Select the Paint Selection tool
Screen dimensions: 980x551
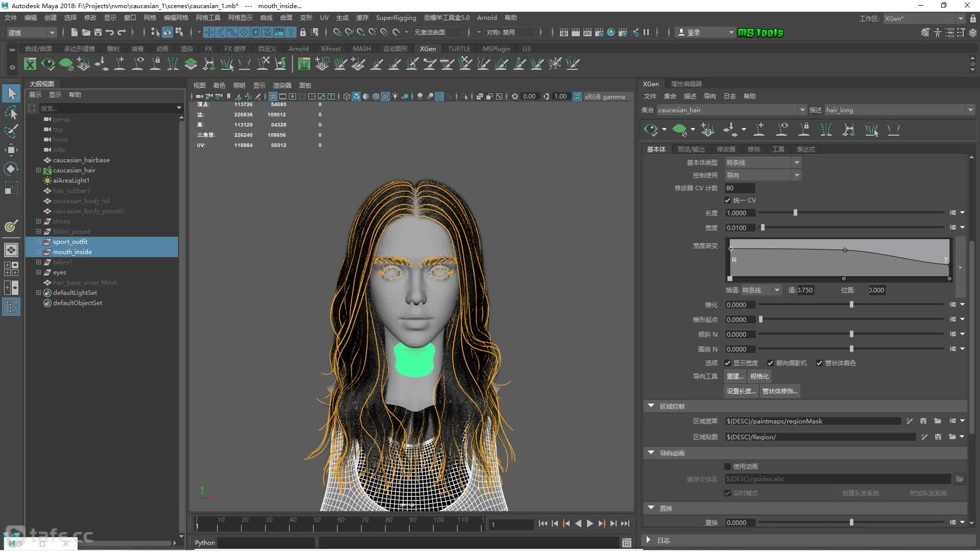click(11, 131)
